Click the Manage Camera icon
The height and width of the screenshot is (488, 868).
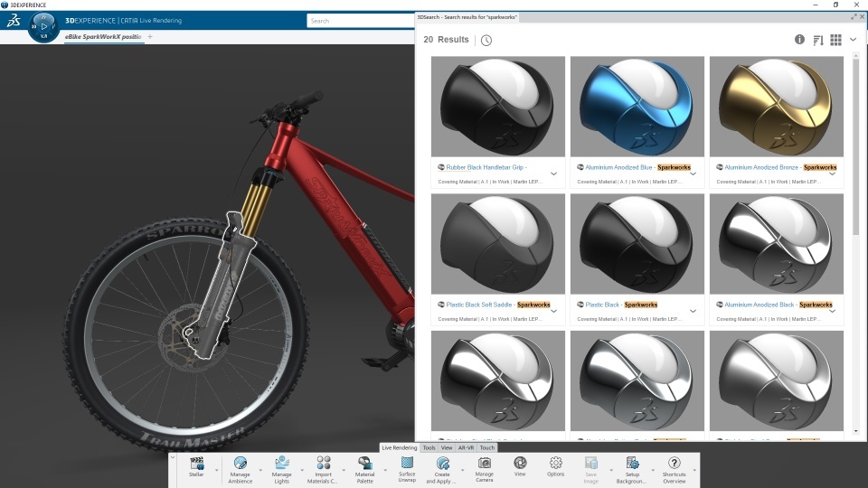(x=485, y=463)
